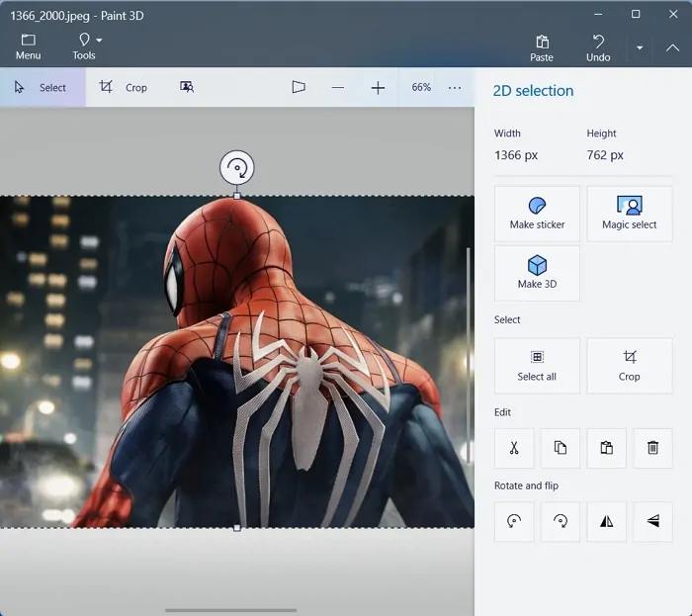Click the bottom-center selection resize handle
Image resolution: width=692 pixels, height=616 pixels.
(x=237, y=528)
